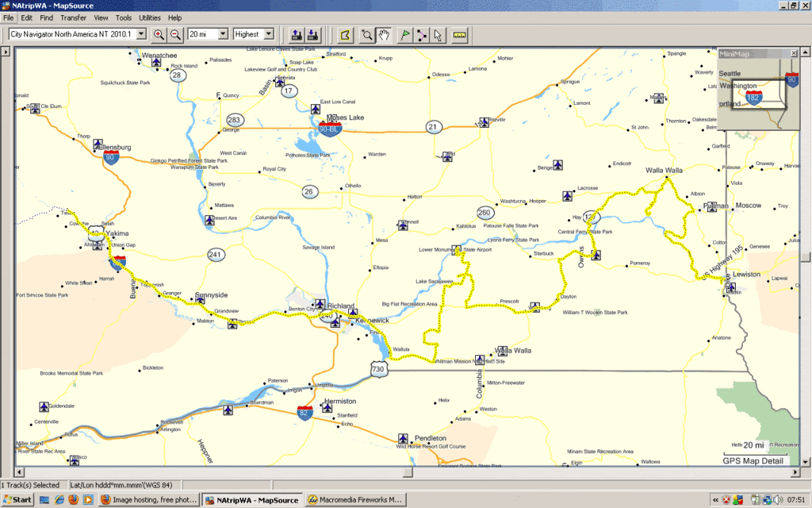Click the map horizontal scrollbar left arrow
The height and width of the screenshot is (508, 812).
20,472
